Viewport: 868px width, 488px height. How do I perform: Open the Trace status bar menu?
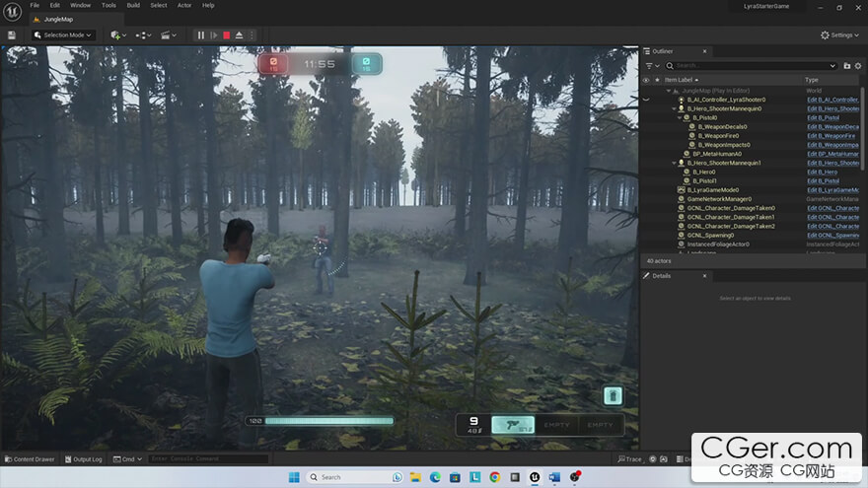click(x=630, y=459)
